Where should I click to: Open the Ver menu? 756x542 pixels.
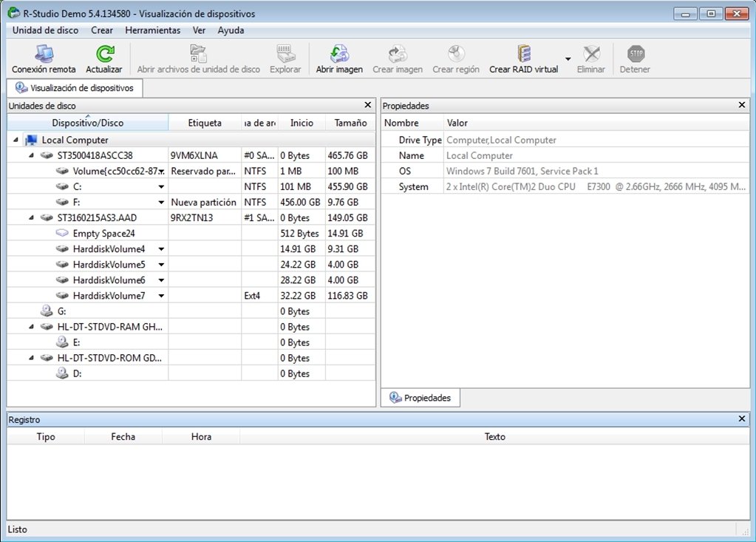pos(199,30)
